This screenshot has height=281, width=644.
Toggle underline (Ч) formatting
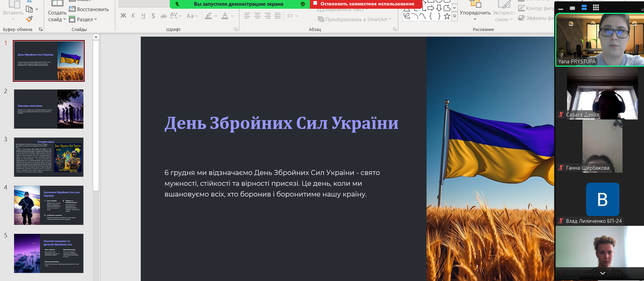[x=144, y=15]
